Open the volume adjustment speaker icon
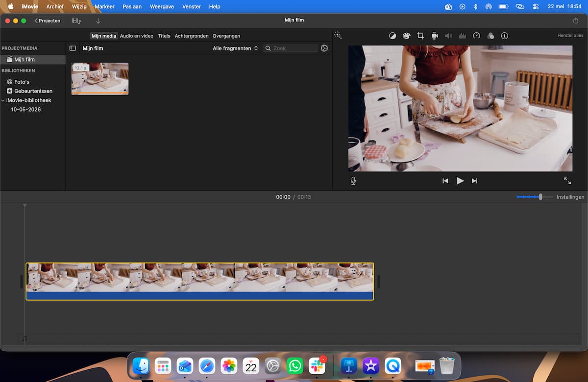 coord(448,36)
